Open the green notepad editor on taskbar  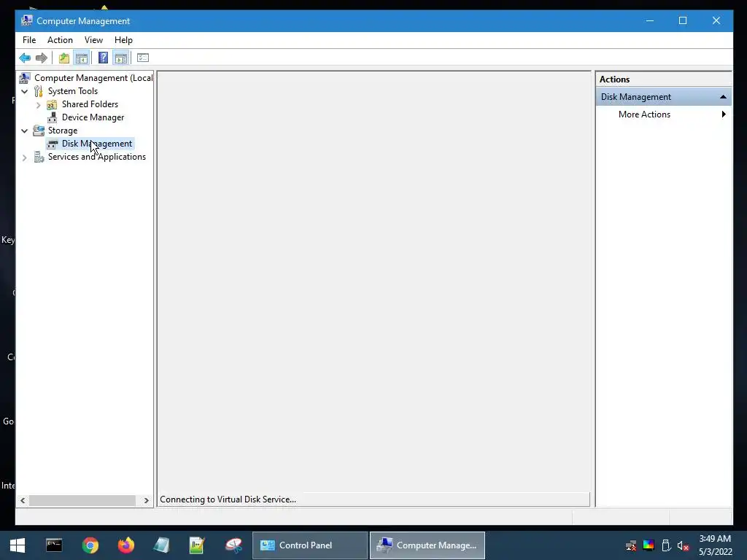coord(197,545)
